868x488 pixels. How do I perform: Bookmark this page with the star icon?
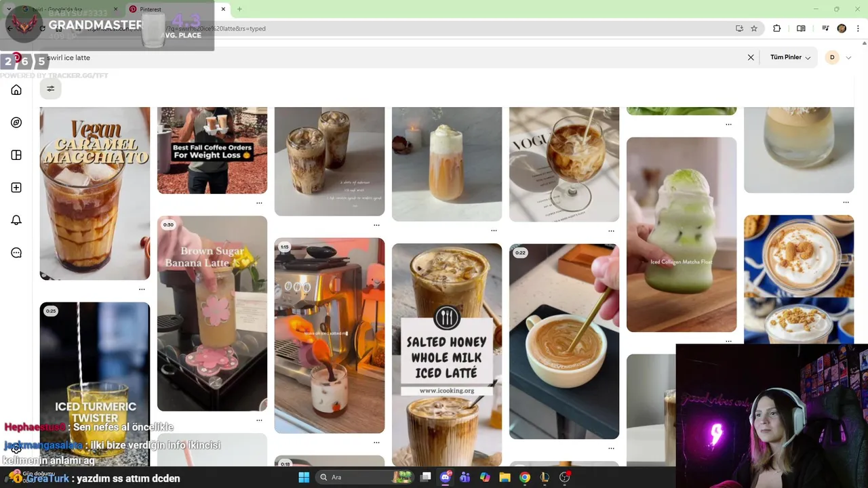(754, 28)
